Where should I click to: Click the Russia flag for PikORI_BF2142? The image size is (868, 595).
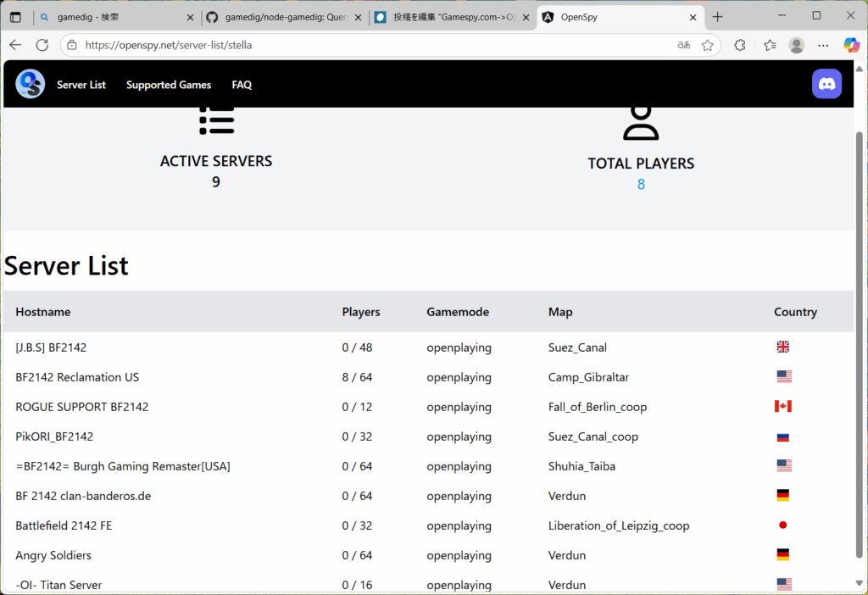[782, 437]
